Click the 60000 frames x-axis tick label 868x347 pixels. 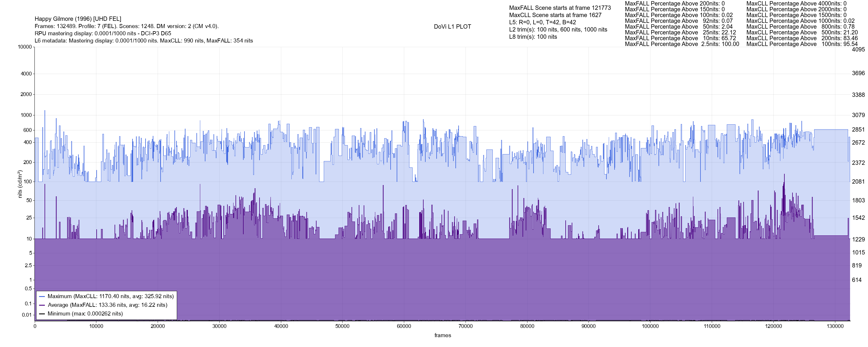404,326
